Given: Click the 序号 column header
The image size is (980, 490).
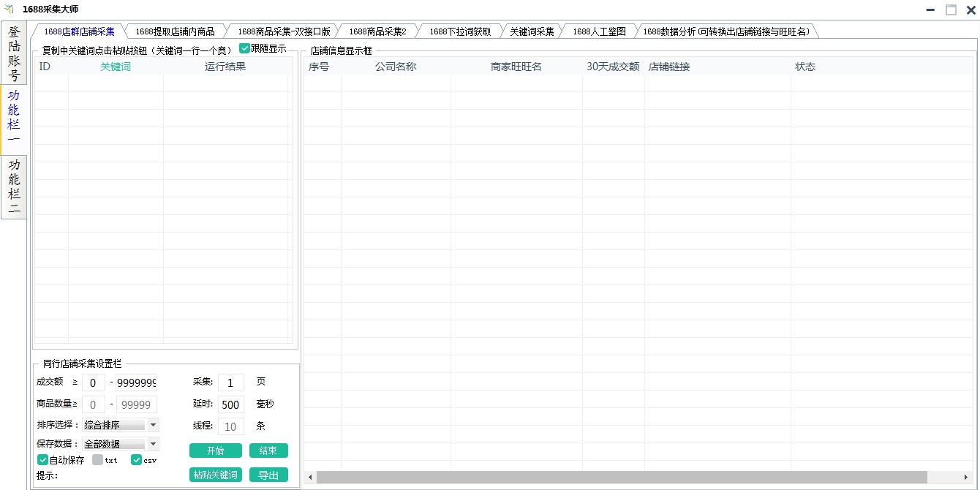Looking at the screenshot, I should (x=323, y=67).
